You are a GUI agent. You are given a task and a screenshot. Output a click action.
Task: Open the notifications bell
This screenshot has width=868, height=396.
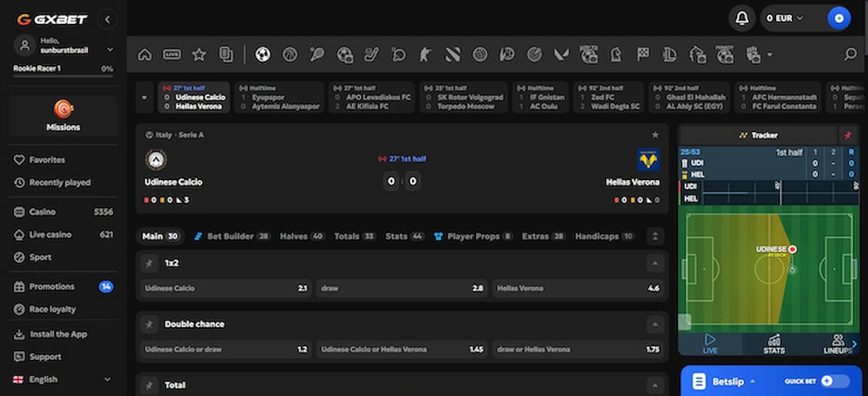742,18
